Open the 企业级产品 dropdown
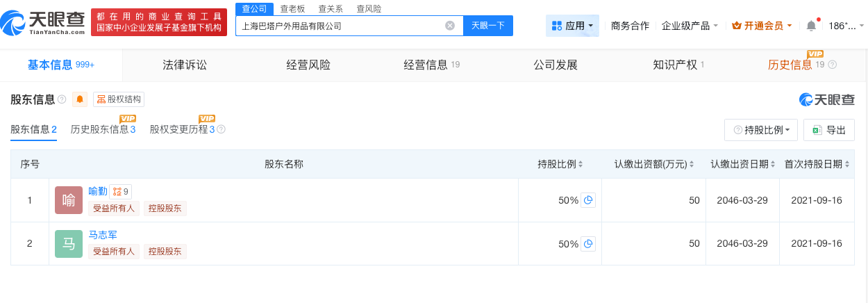This screenshot has height=303, width=868. coord(690,26)
